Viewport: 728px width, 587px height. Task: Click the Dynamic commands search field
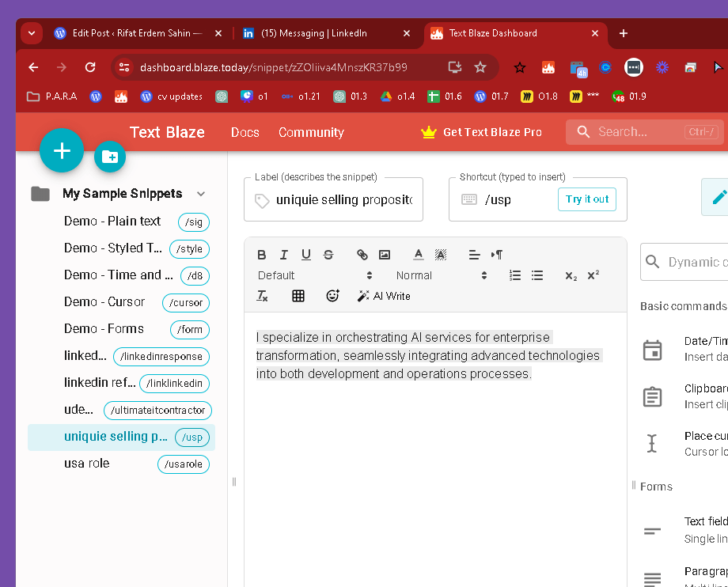pos(684,262)
